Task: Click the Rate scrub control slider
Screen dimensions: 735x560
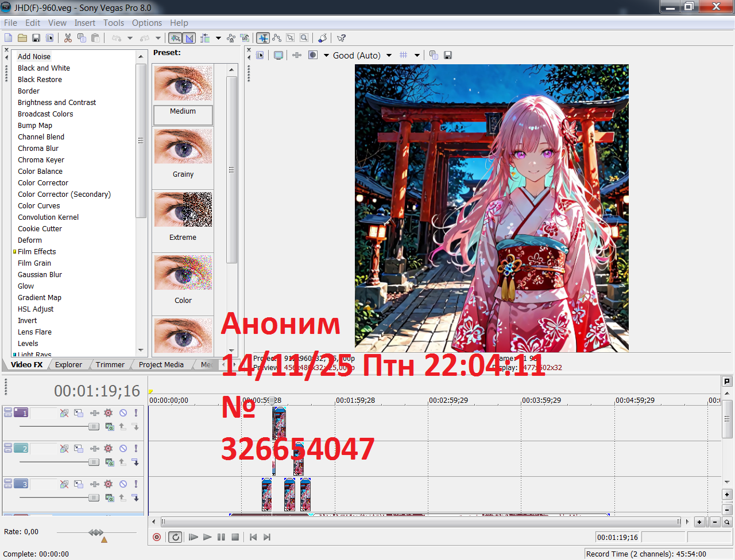Action: tap(96, 533)
